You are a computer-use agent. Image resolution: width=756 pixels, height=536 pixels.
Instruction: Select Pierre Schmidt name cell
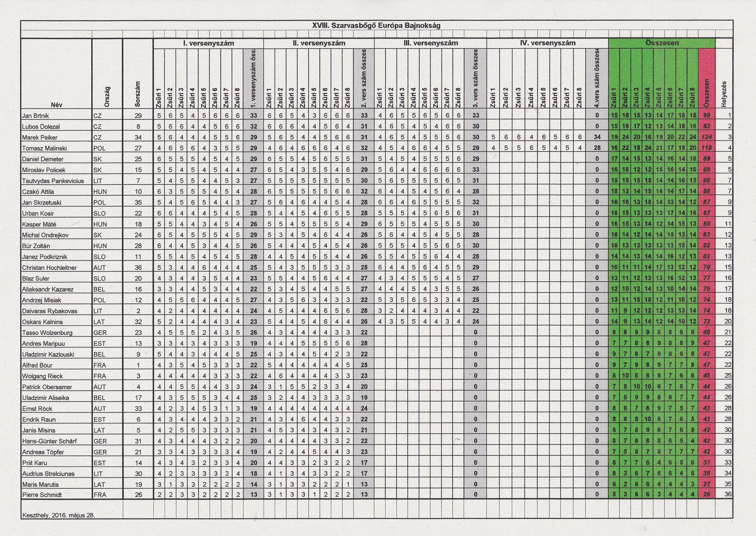click(x=42, y=495)
